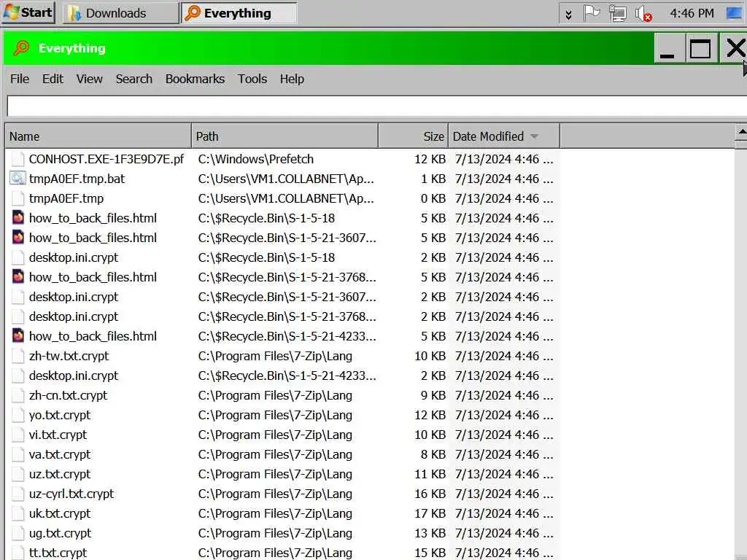Open the Edit menu
This screenshot has height=560, width=747.
53,79
